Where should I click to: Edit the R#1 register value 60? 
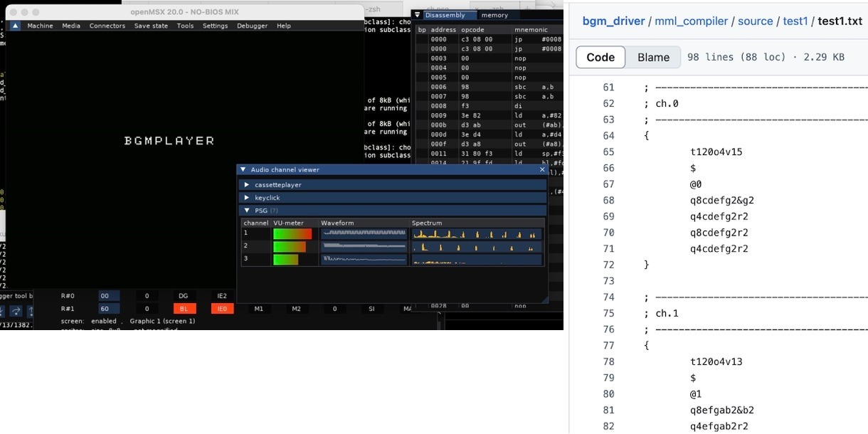108,309
